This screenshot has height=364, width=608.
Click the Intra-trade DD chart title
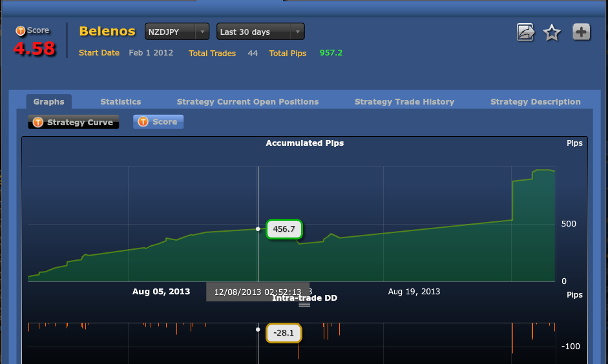coord(304,298)
